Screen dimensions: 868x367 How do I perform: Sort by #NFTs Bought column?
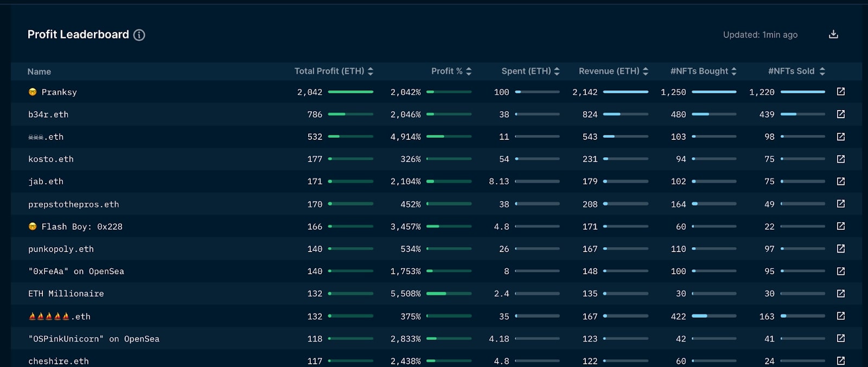tap(704, 71)
